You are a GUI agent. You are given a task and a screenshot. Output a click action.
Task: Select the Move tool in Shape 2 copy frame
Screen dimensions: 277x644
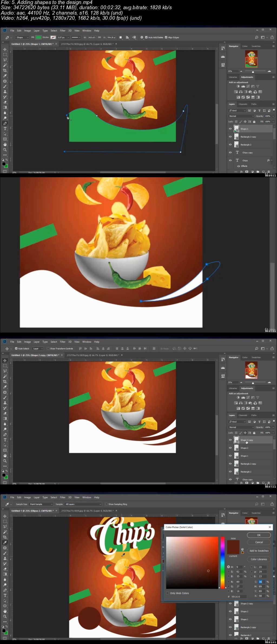(x=5, y=360)
